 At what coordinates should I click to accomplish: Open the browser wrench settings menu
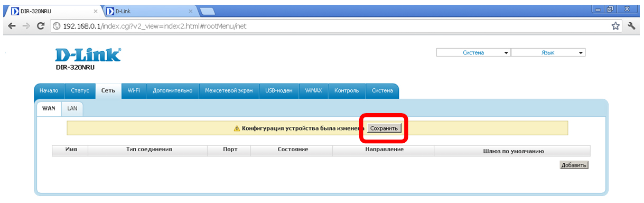[631, 26]
